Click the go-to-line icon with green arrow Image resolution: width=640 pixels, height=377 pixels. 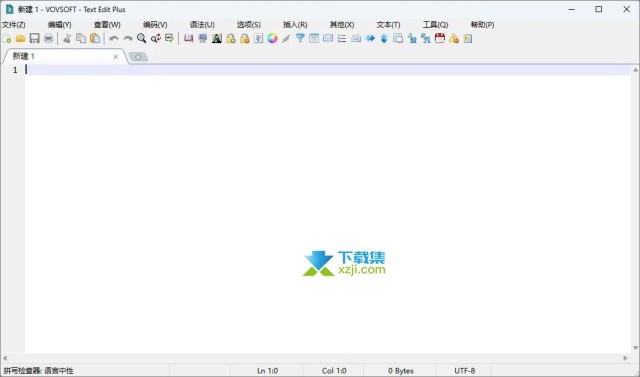pyautogui.click(x=169, y=39)
